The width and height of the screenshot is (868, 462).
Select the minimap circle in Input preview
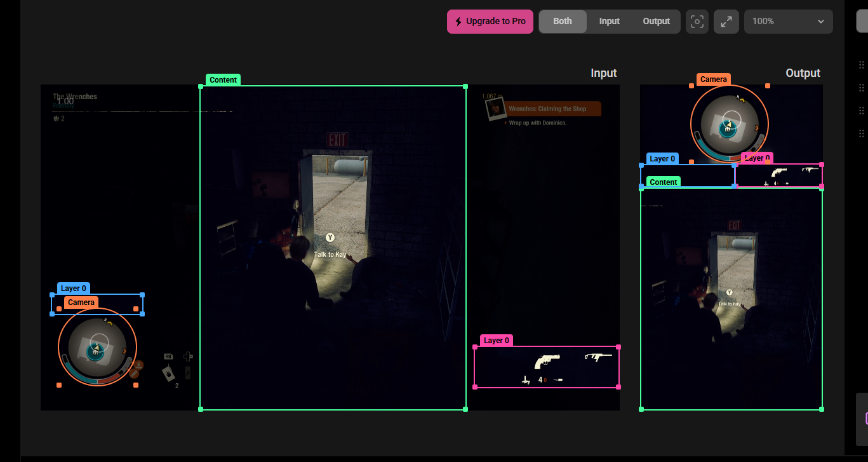click(x=97, y=347)
